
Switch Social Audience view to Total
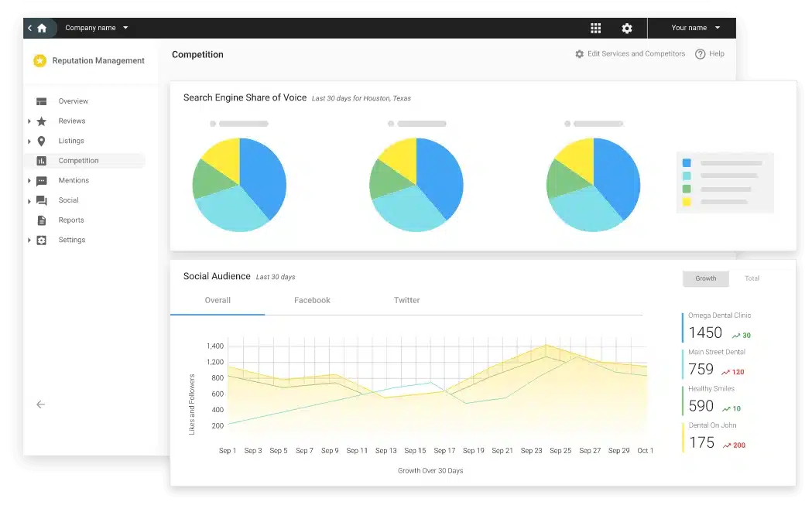(x=752, y=278)
